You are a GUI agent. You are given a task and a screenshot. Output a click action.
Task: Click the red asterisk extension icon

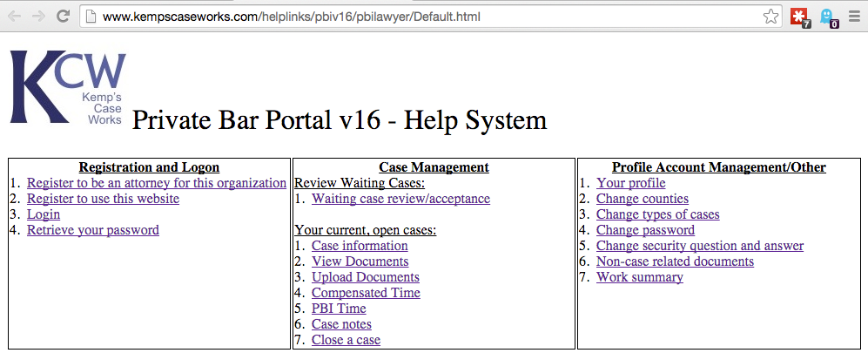tap(799, 17)
